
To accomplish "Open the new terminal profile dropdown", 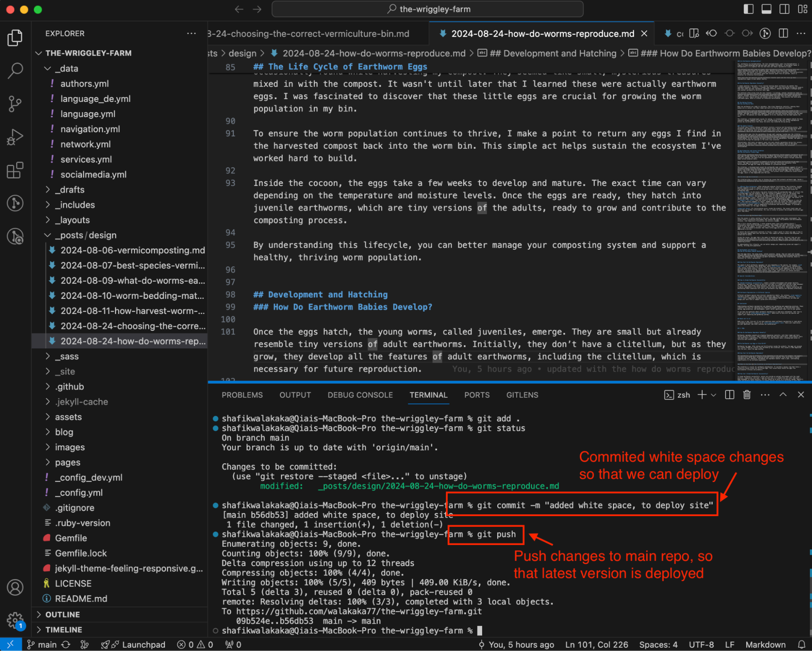I will [x=713, y=395].
